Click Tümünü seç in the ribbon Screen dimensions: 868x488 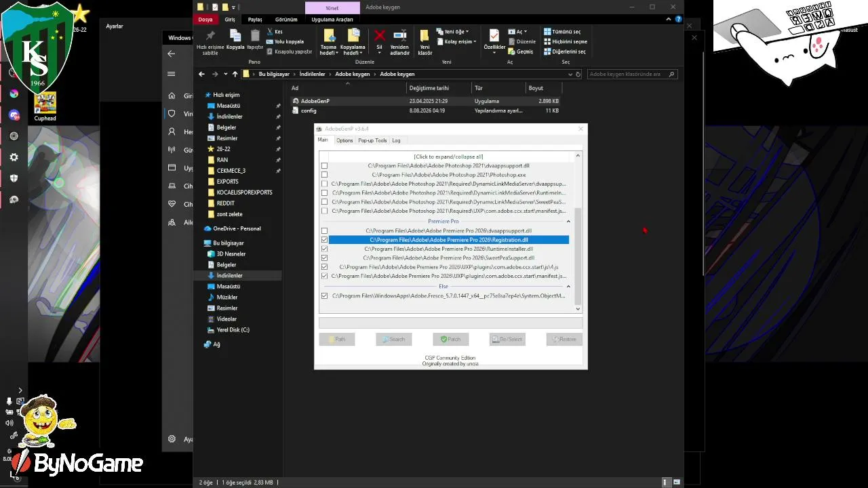click(562, 32)
